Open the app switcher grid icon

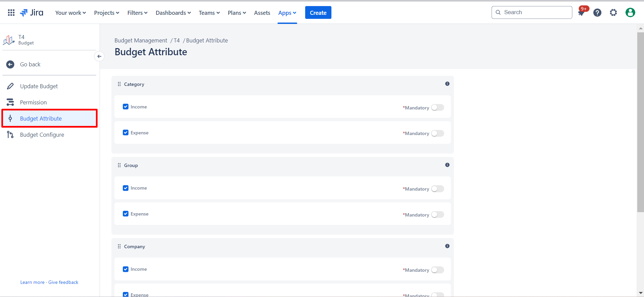(x=11, y=12)
